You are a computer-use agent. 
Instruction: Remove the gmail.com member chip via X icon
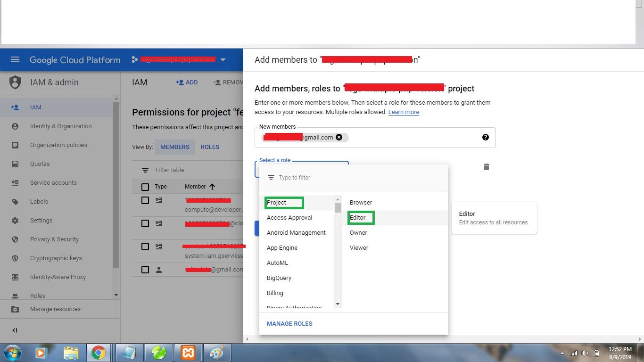339,137
